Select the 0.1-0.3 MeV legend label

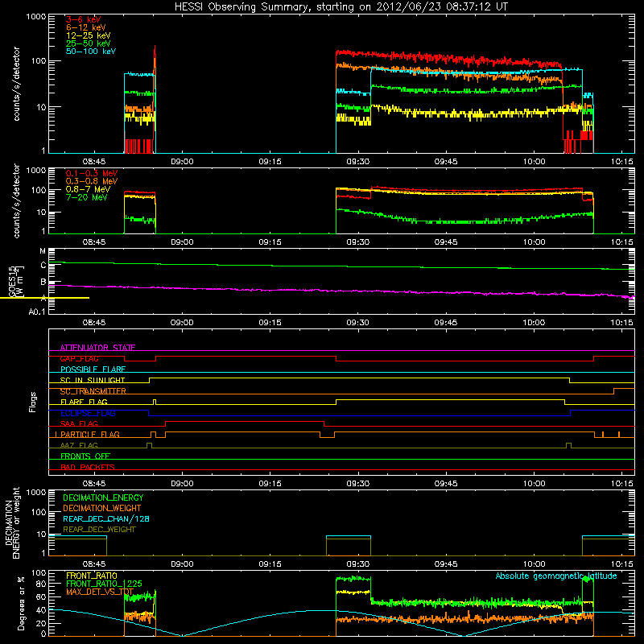tap(92, 173)
